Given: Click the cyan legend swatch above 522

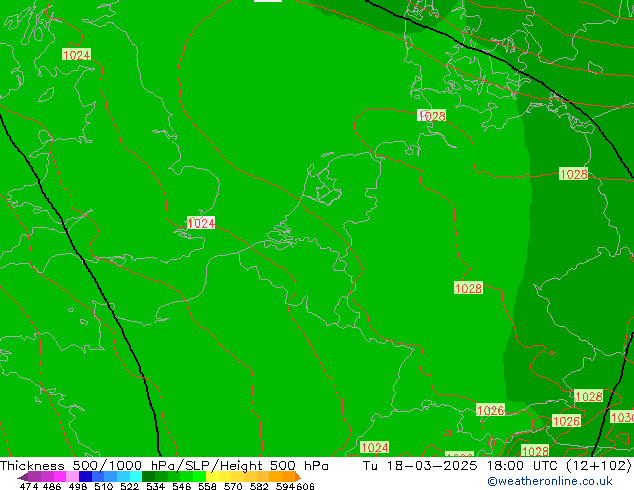Looking at the screenshot, I should [136, 476].
